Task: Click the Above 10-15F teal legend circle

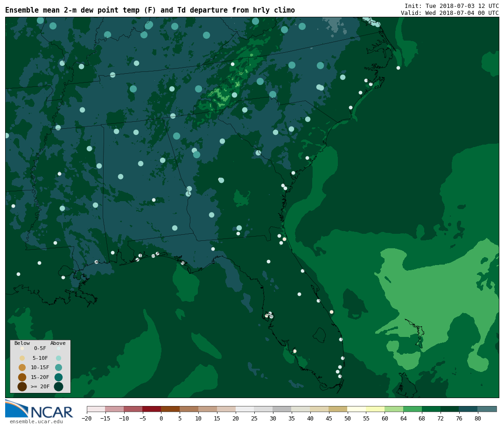Action: [x=58, y=368]
